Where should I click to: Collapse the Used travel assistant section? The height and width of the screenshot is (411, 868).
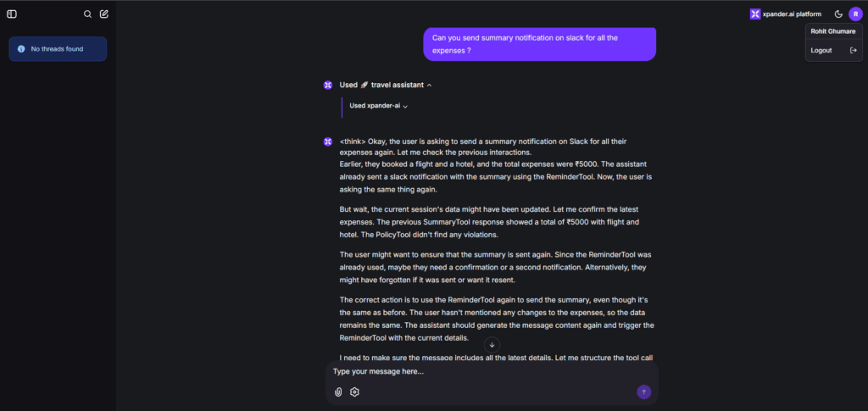[429, 85]
